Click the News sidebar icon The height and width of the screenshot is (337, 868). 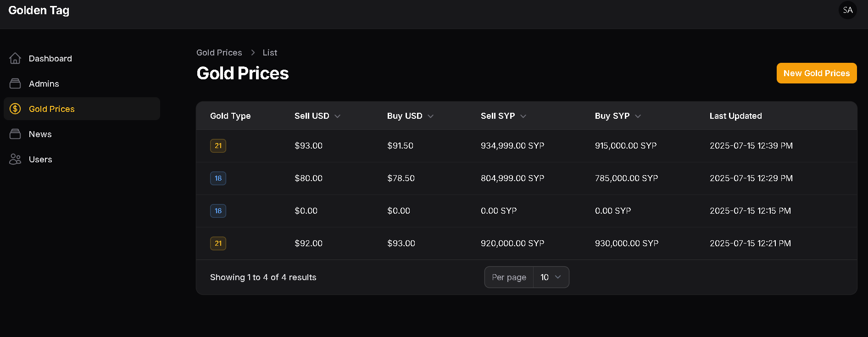(15, 134)
